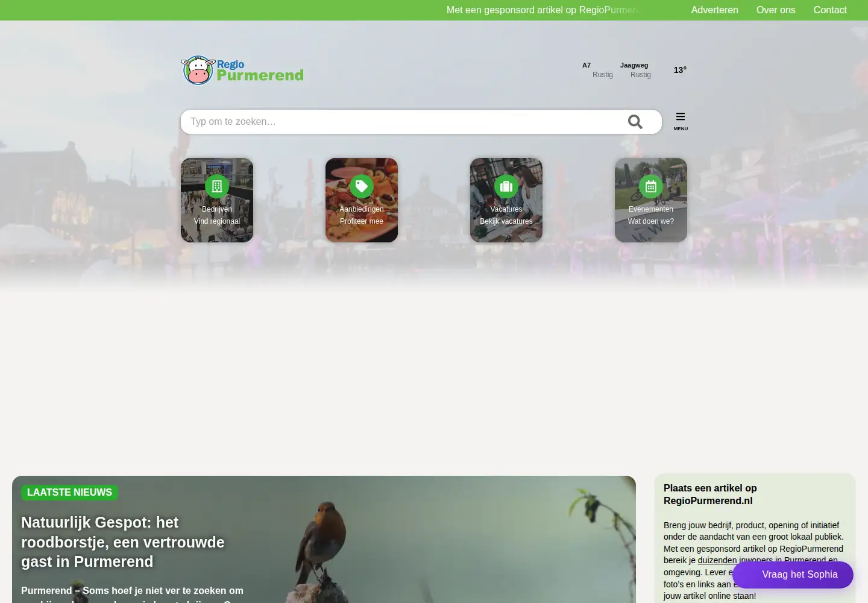Screen dimensions: 868x603
Task: Open Over ons in the top bar
Action: 776,10
